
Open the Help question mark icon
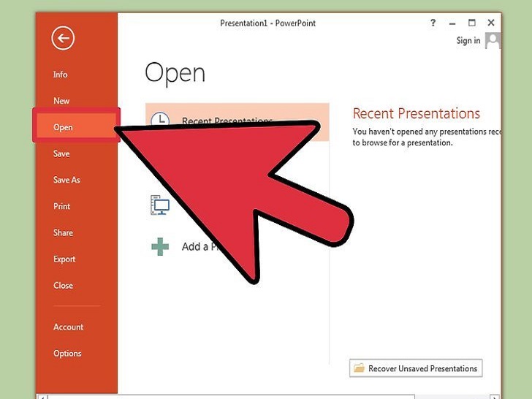[x=433, y=23]
